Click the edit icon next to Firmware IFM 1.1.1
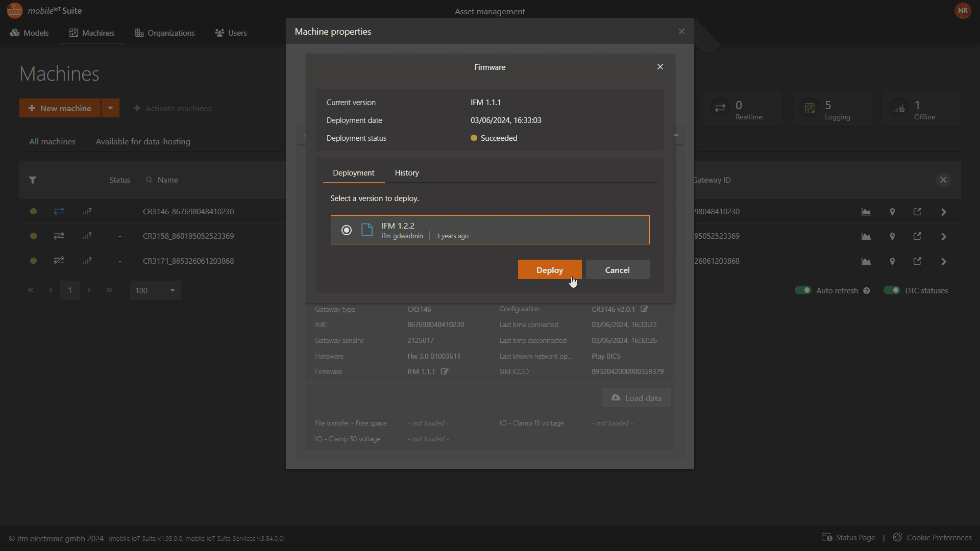 pos(445,371)
